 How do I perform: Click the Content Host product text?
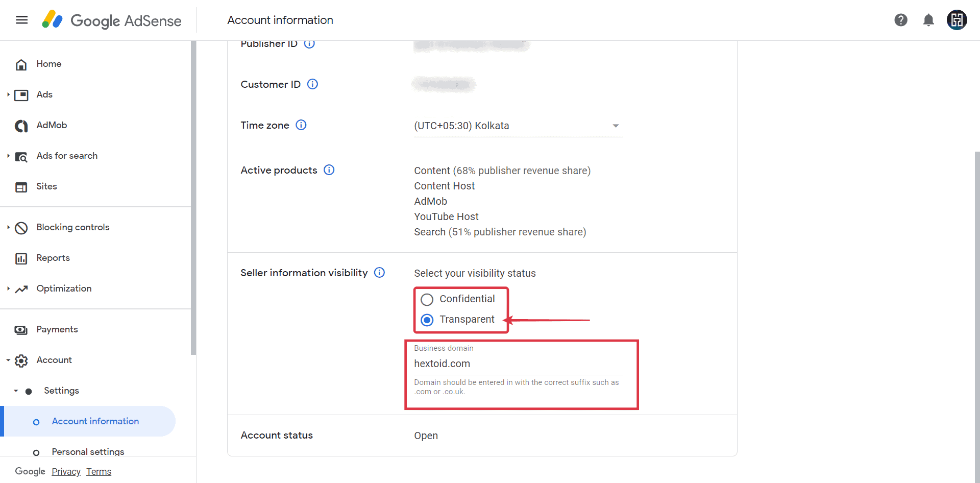click(x=444, y=186)
